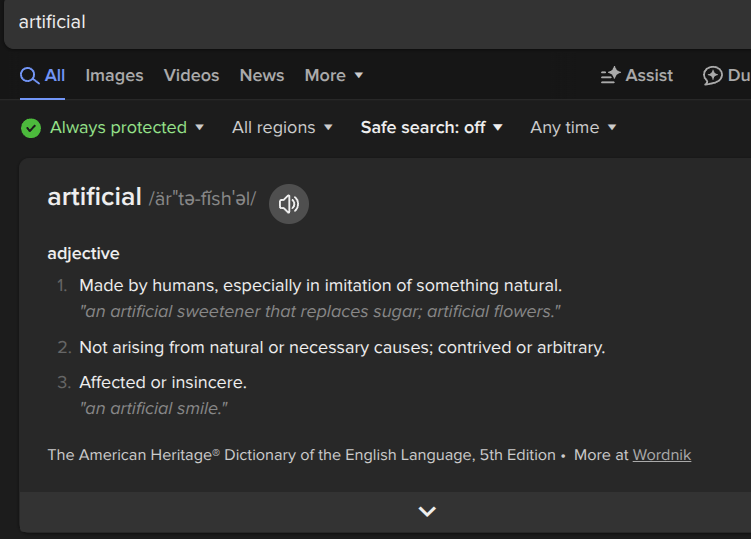Click the definition 'Affected or insincere.'
Viewport: 751px width, 539px height.
[x=163, y=382]
